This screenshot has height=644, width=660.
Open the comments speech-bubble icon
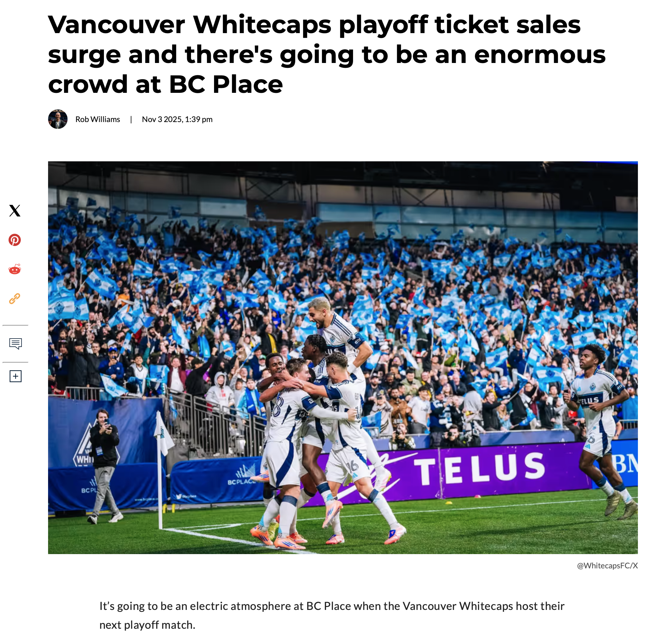coord(16,344)
